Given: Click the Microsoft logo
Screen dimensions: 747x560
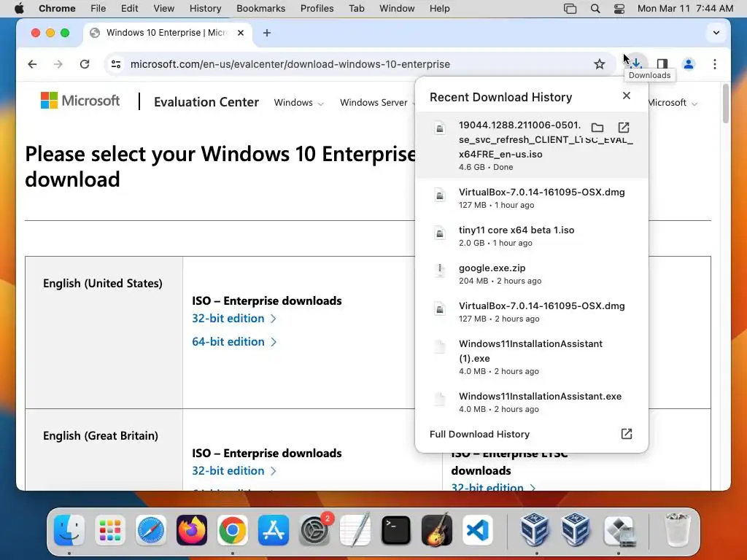Looking at the screenshot, I should 80,101.
